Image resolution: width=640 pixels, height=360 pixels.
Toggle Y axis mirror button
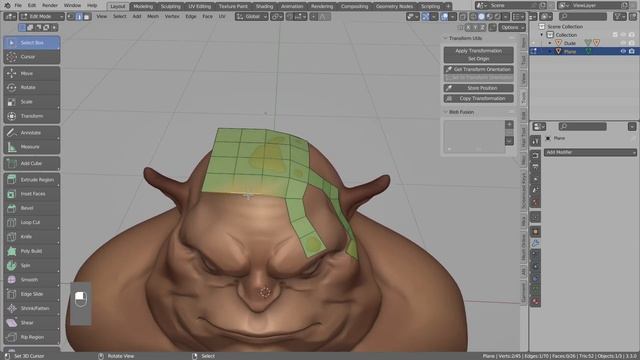click(x=475, y=27)
